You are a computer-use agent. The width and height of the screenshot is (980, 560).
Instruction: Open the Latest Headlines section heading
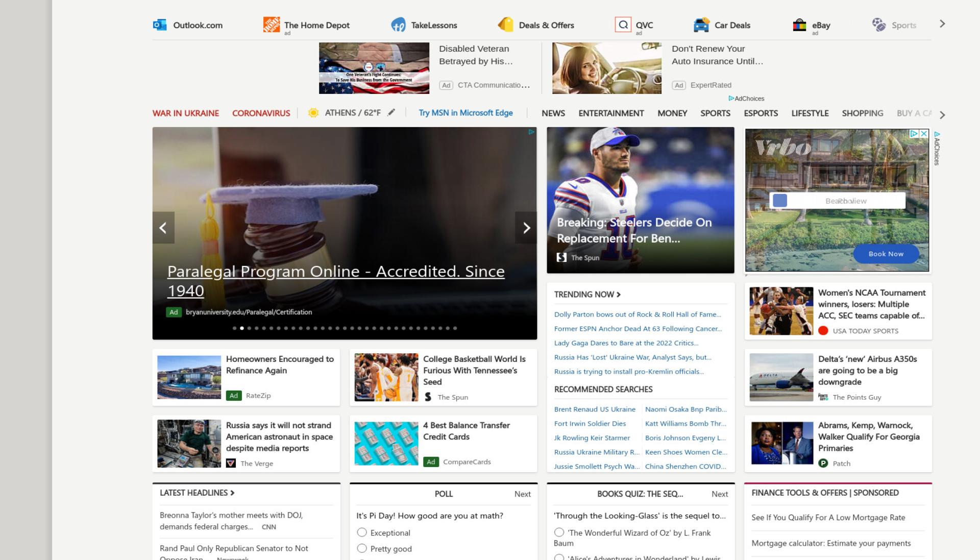(197, 493)
